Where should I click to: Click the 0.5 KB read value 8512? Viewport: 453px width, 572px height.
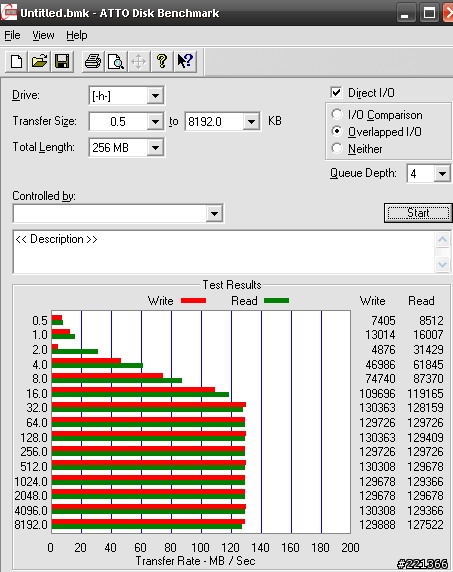point(431,321)
